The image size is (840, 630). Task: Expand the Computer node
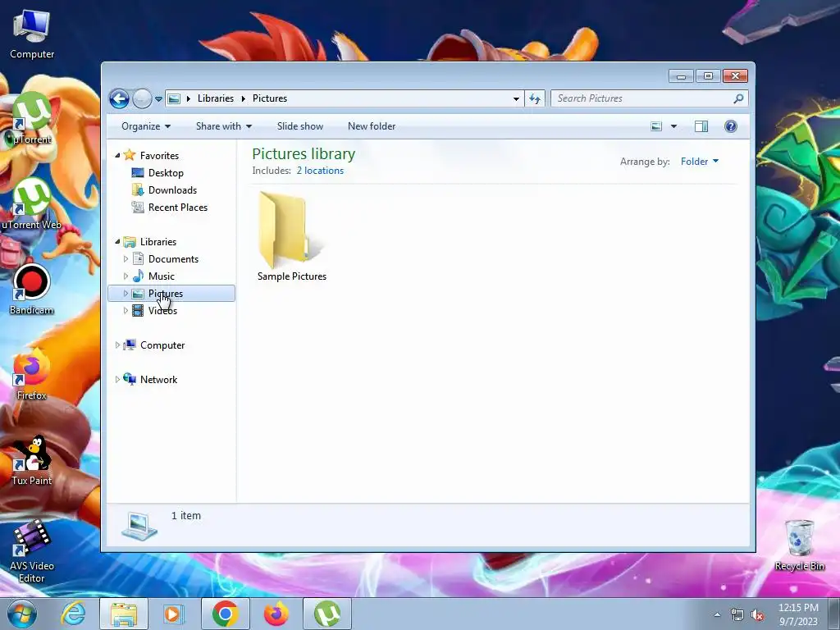(117, 345)
